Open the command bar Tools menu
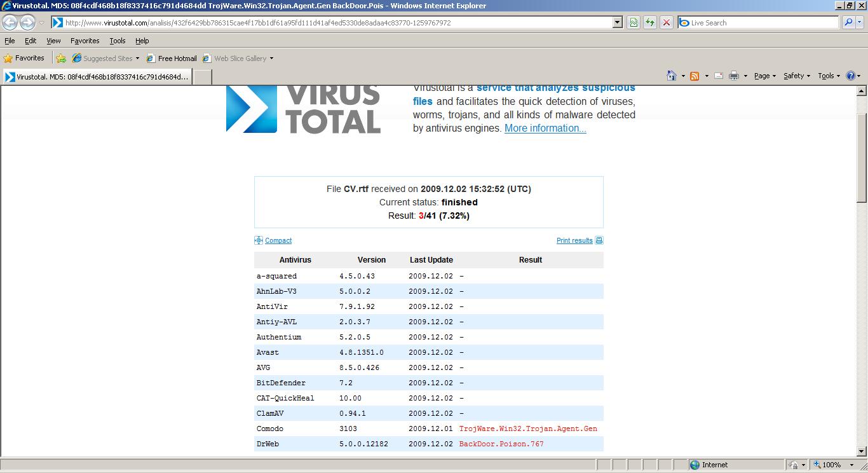This screenshot has width=868, height=473. click(829, 76)
